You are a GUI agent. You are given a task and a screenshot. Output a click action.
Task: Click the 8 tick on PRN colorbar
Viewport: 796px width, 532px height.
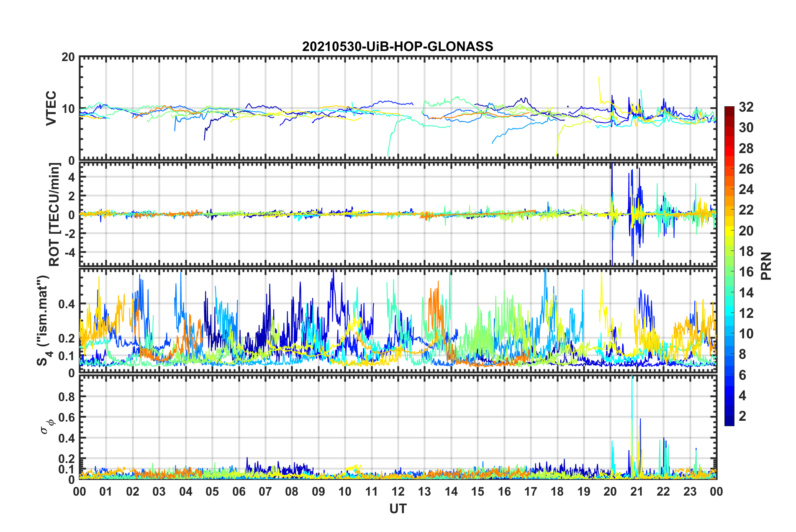[x=742, y=354]
